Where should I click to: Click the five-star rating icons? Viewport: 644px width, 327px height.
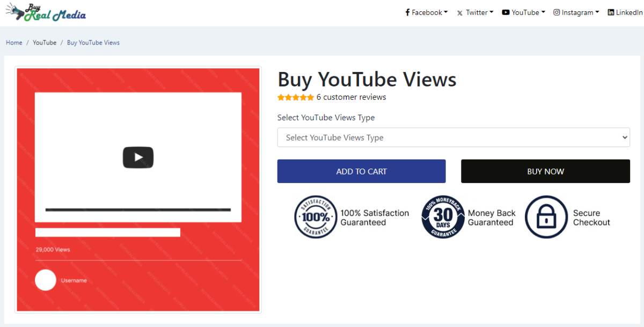click(x=296, y=97)
